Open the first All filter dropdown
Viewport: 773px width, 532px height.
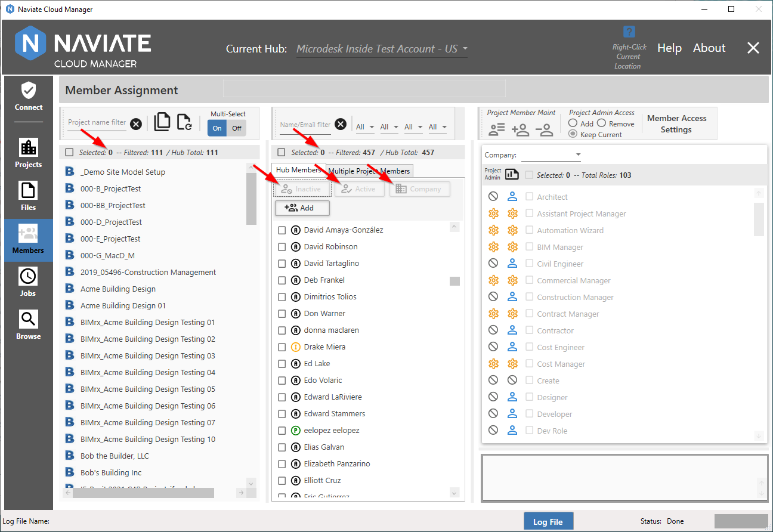[x=364, y=126]
